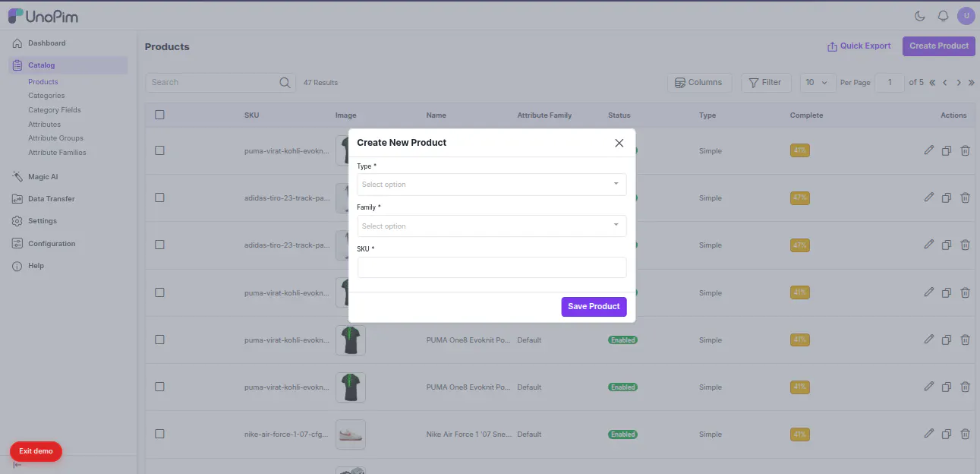
Task: Click the page number field
Action: click(x=890, y=82)
